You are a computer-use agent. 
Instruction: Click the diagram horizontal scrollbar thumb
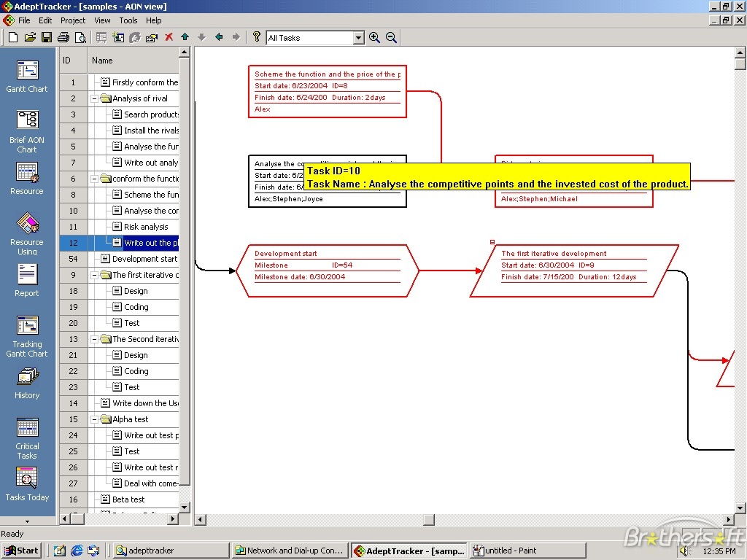[x=429, y=519]
